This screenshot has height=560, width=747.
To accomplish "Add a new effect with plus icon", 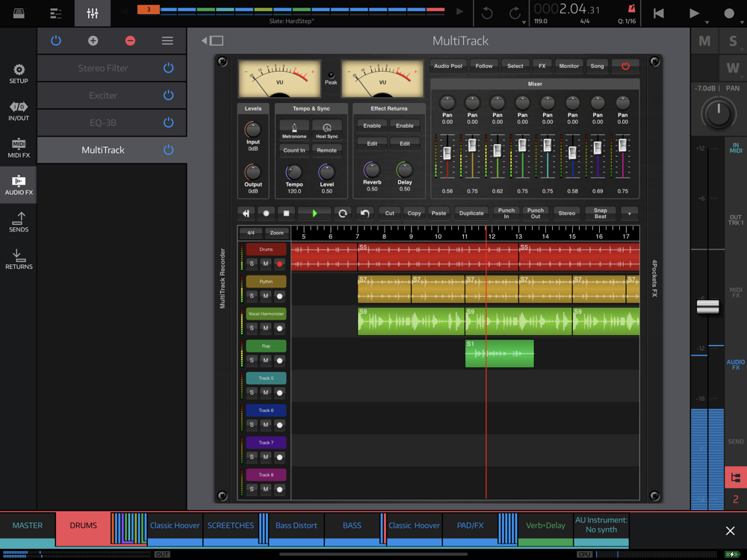I will 93,41.
